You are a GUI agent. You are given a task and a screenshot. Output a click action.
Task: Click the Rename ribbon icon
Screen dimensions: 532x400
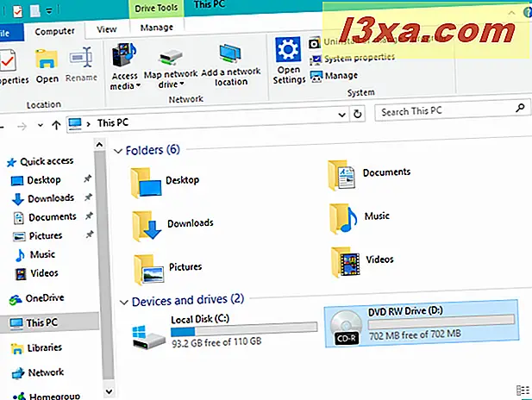[81, 58]
